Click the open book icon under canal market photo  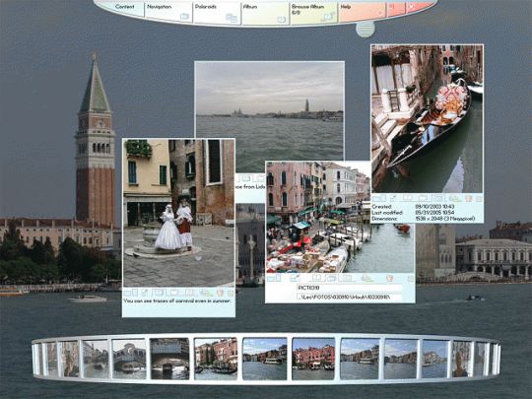(x=316, y=279)
